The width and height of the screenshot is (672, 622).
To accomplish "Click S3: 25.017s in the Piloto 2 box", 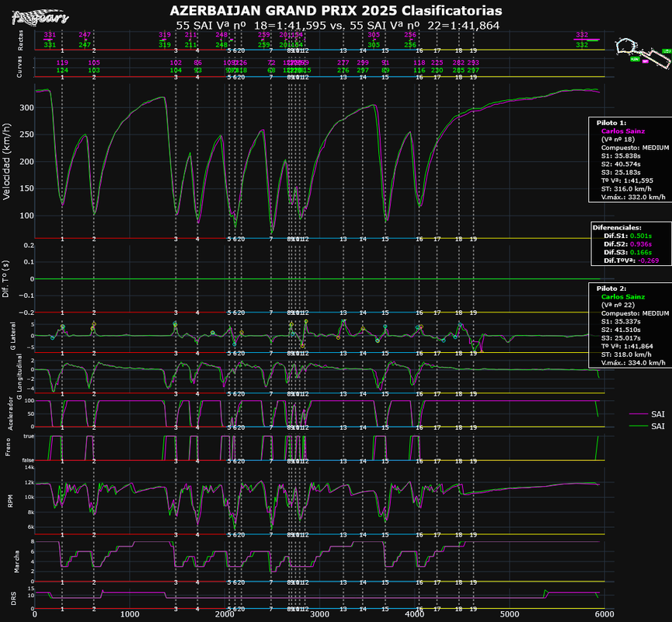I will pos(621,338).
